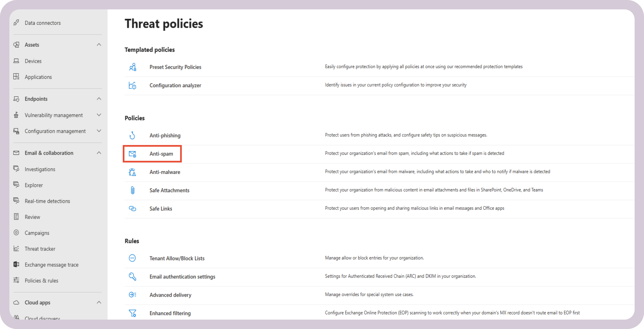Image resolution: width=644 pixels, height=329 pixels.
Task: Click the Email authentication settings key icon
Action: tap(132, 276)
